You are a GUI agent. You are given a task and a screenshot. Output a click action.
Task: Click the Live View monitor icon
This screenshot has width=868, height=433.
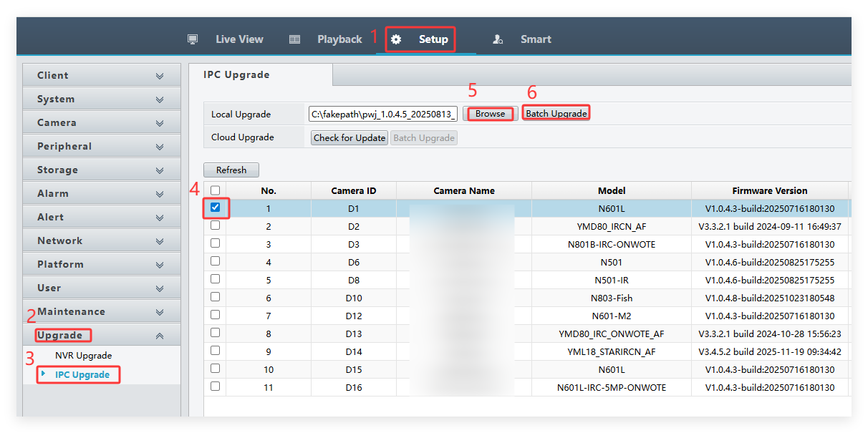(x=193, y=39)
